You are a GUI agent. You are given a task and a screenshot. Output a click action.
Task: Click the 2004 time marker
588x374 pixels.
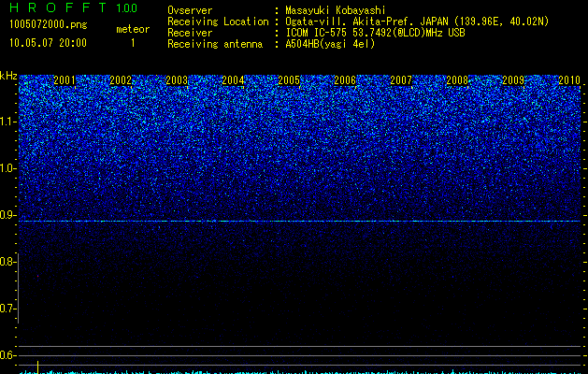click(x=233, y=80)
